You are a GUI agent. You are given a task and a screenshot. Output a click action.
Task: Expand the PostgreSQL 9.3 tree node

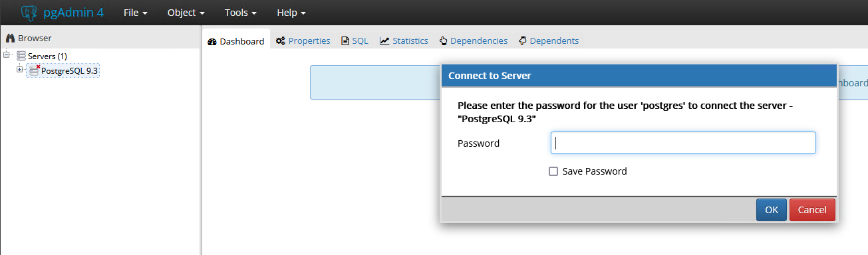pos(20,70)
